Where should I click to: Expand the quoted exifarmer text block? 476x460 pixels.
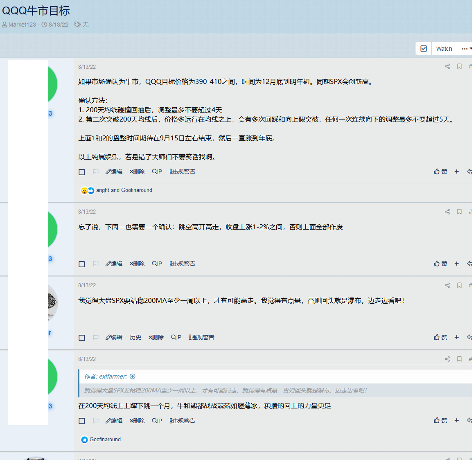click(275, 390)
